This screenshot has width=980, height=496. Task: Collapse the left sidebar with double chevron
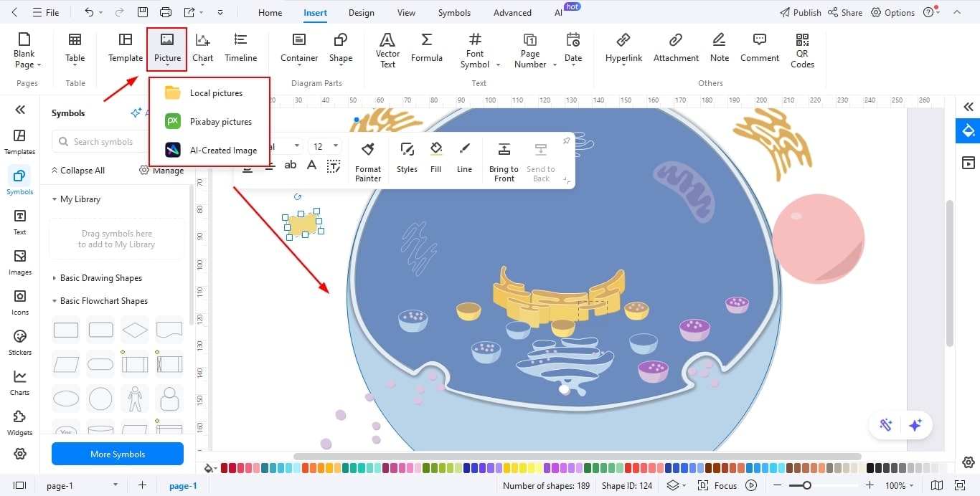click(x=20, y=110)
